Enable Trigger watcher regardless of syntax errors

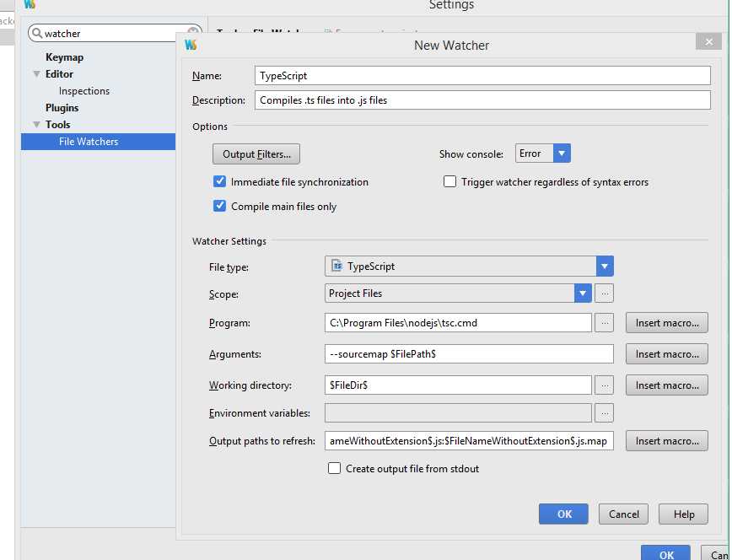click(x=449, y=181)
